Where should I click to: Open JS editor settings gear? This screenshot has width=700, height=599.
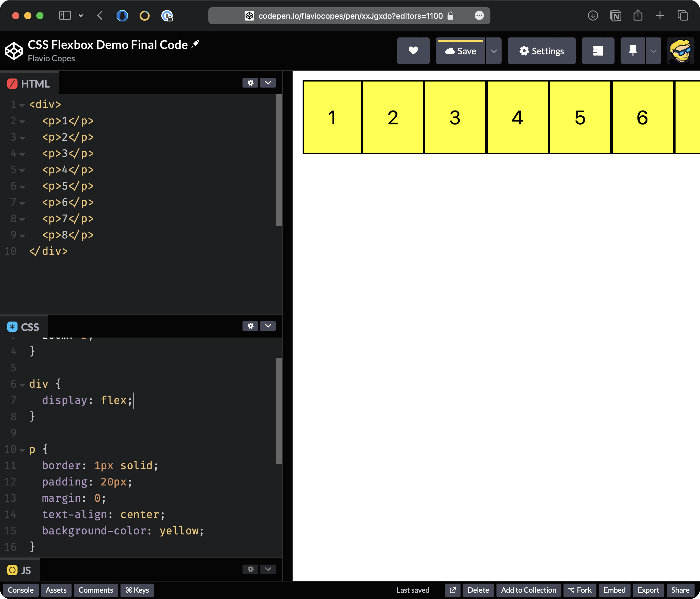pyautogui.click(x=250, y=569)
